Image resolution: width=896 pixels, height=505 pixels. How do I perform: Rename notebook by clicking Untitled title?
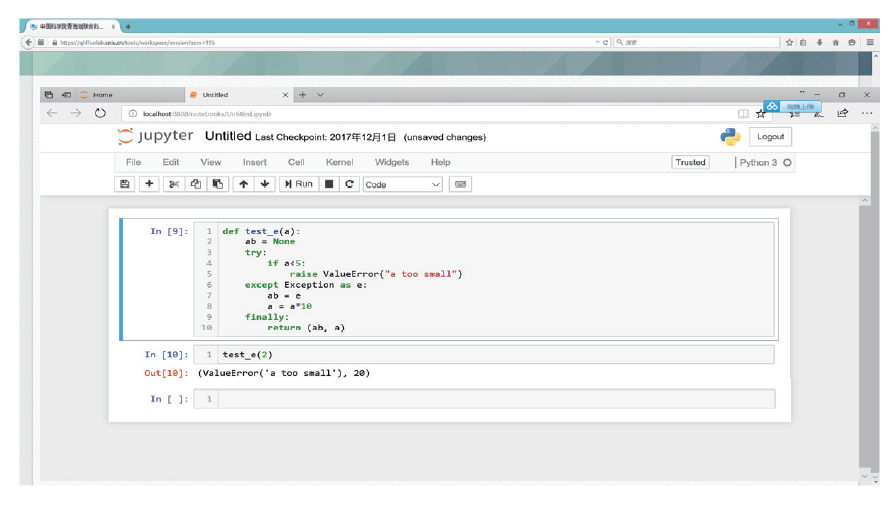(x=228, y=136)
